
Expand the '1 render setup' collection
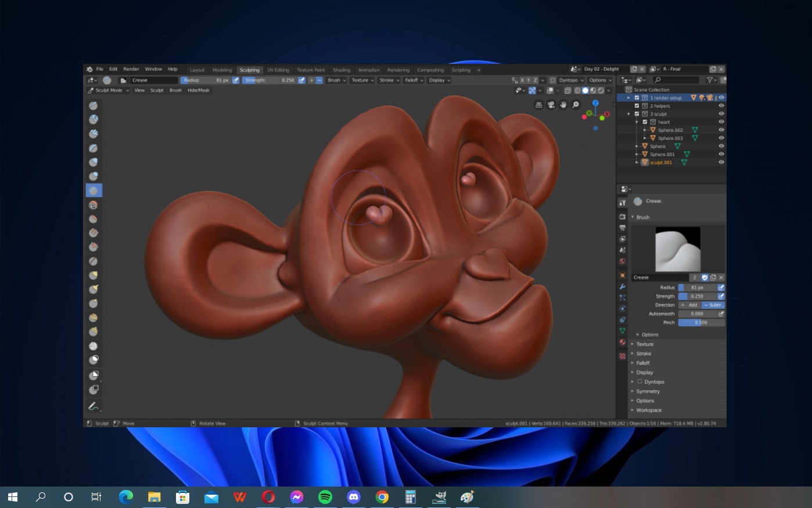628,98
